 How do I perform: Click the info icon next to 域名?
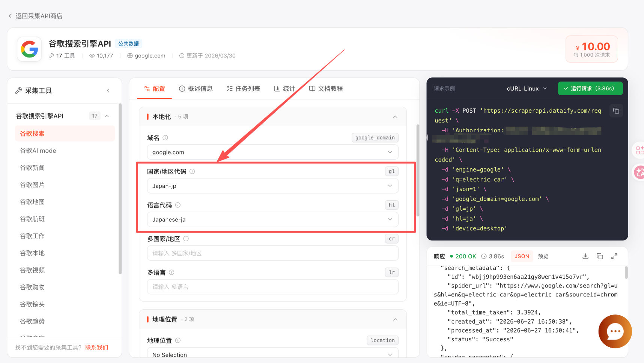click(x=165, y=138)
